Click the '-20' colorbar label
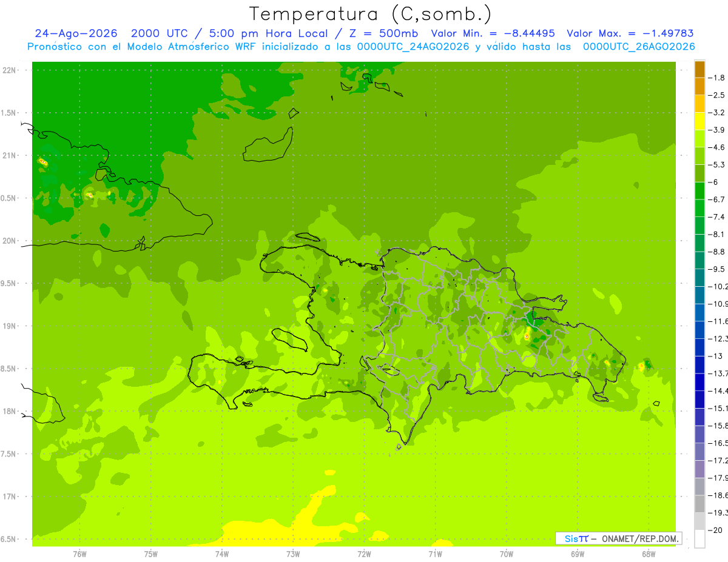 pos(716,530)
